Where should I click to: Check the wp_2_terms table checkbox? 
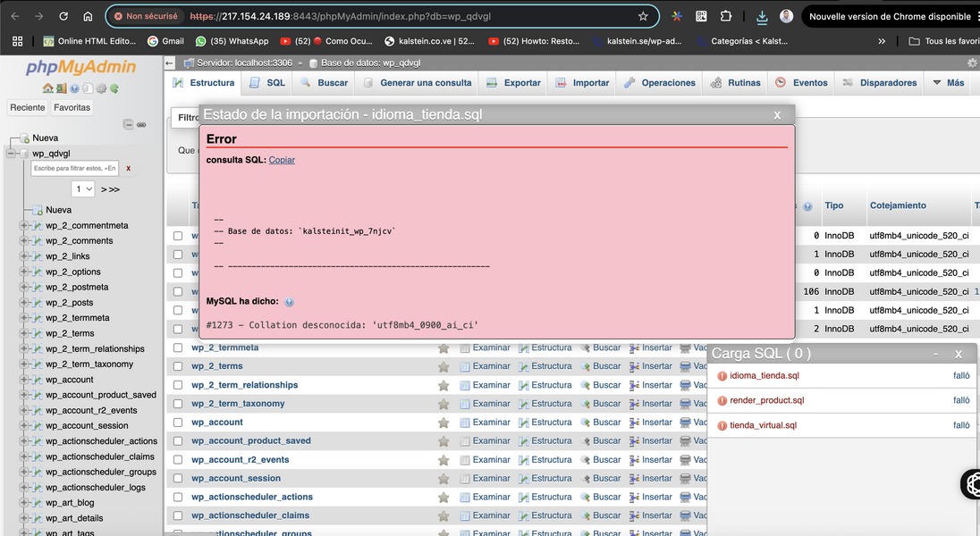(178, 366)
